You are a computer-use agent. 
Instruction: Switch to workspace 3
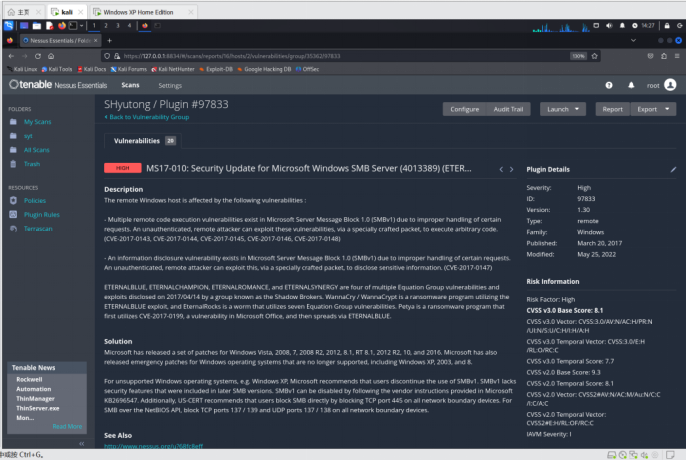point(118,26)
